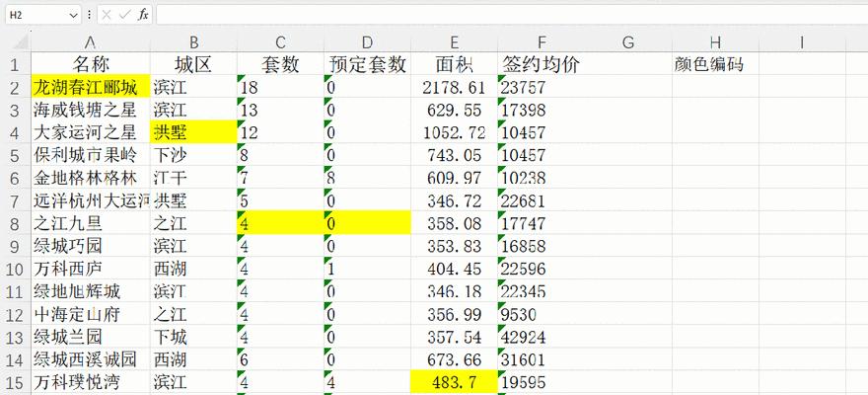Select cell 绿城西溪诚园
The height and width of the screenshot is (395, 868).
click(90, 359)
